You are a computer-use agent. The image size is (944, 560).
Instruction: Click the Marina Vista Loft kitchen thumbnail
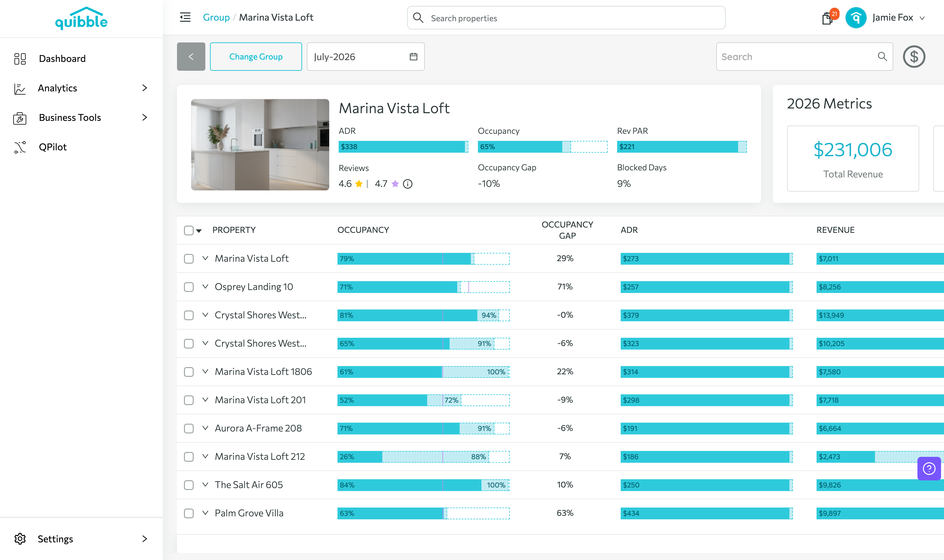(260, 144)
